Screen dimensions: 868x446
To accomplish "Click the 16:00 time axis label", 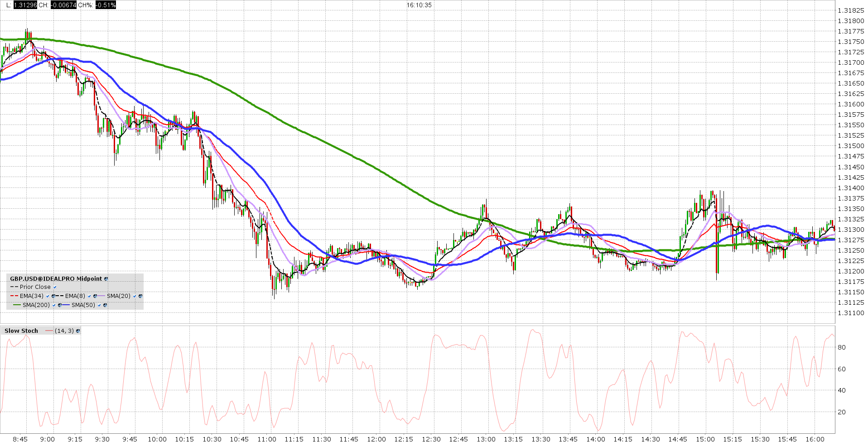I will click(x=815, y=439).
